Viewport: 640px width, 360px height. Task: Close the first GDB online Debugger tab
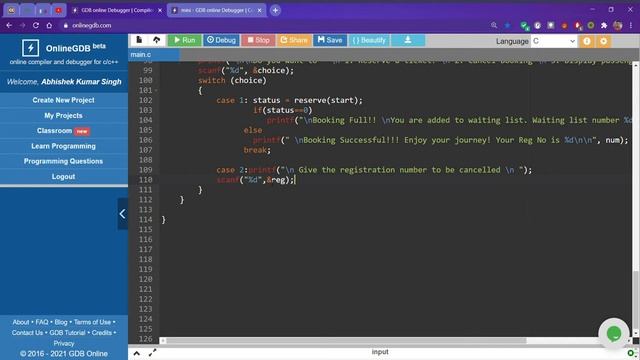(x=160, y=10)
